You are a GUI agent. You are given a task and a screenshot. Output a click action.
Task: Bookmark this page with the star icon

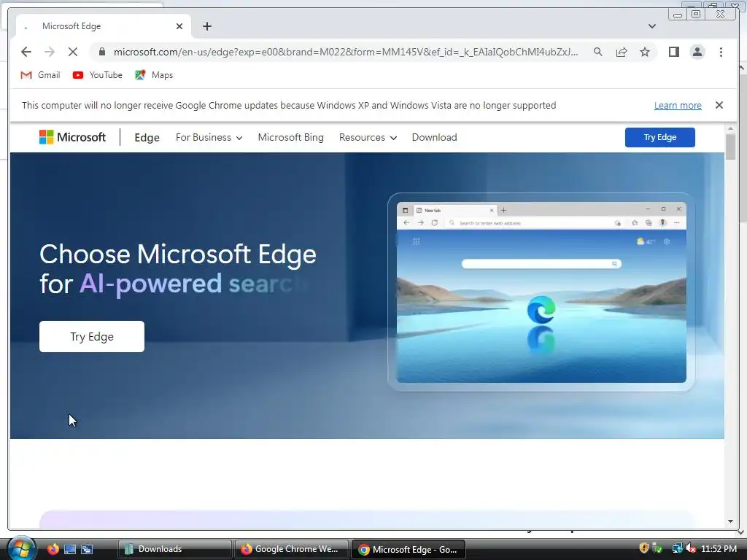645,52
